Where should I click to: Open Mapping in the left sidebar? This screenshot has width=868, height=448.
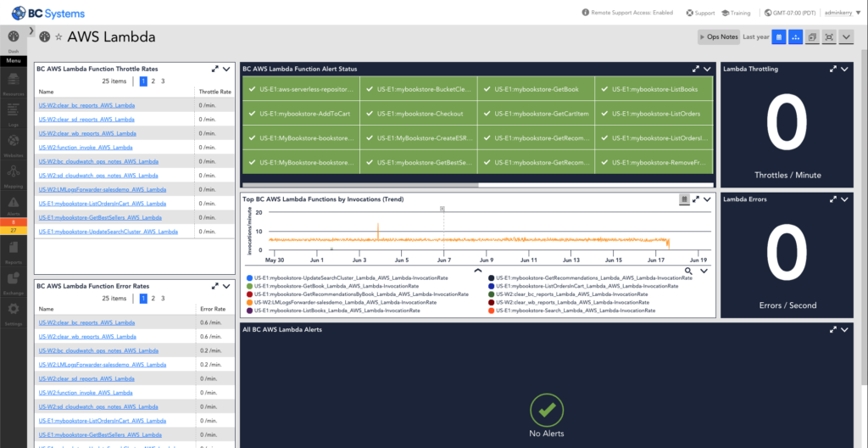(x=14, y=175)
